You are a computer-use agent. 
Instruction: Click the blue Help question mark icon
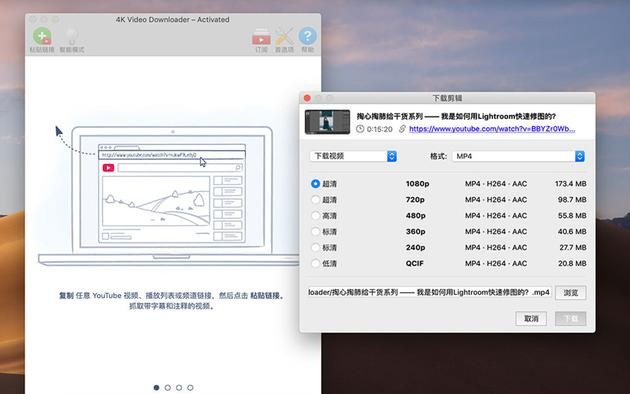(x=307, y=36)
